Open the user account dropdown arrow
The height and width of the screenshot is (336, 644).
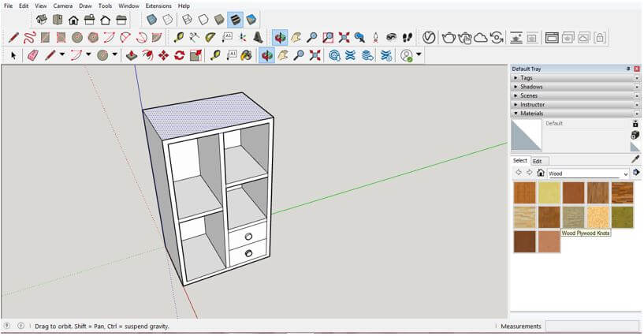(x=419, y=54)
